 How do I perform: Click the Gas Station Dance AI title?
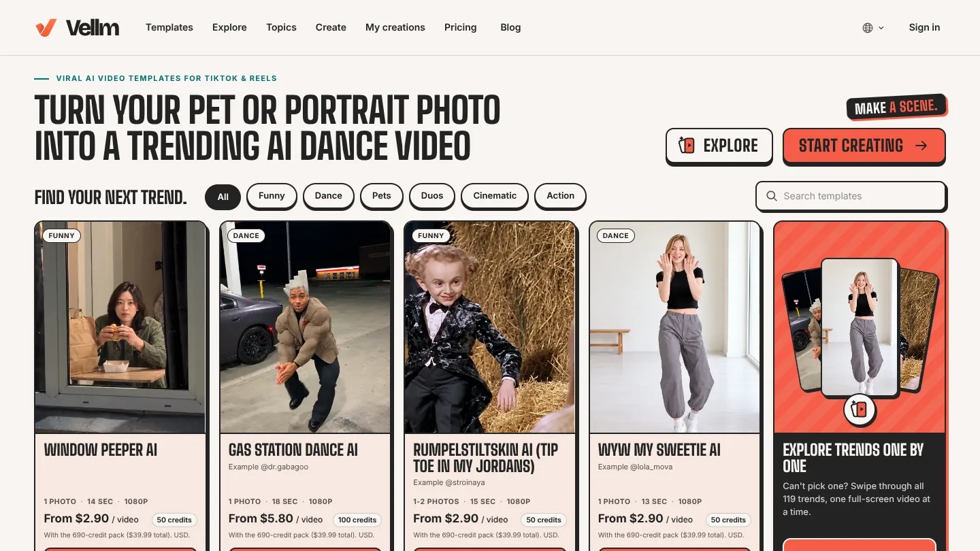tap(293, 450)
